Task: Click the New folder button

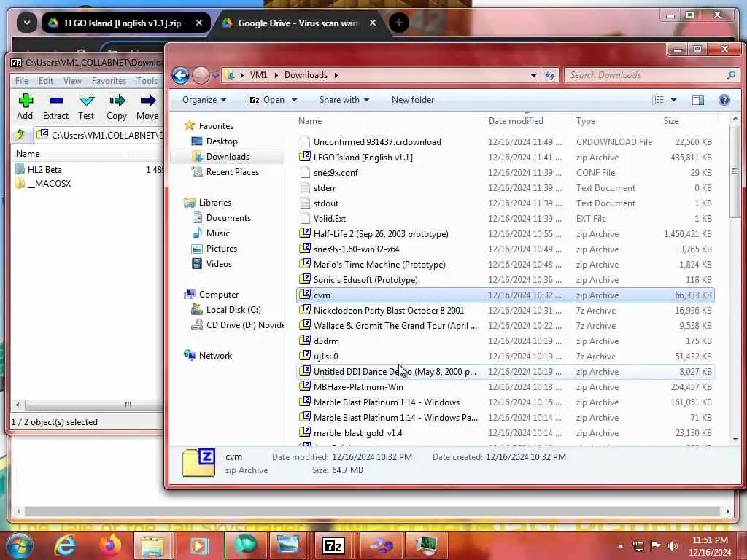Action: point(413,99)
